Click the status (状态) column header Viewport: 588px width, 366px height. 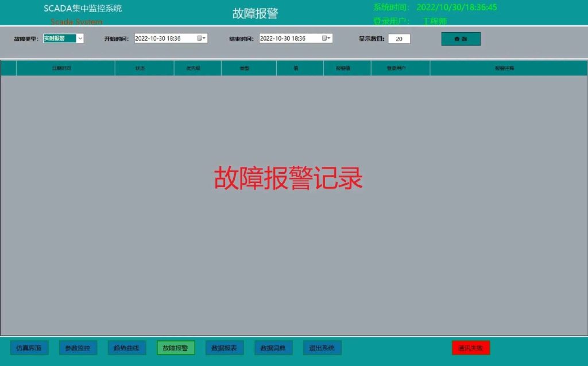[x=141, y=68]
